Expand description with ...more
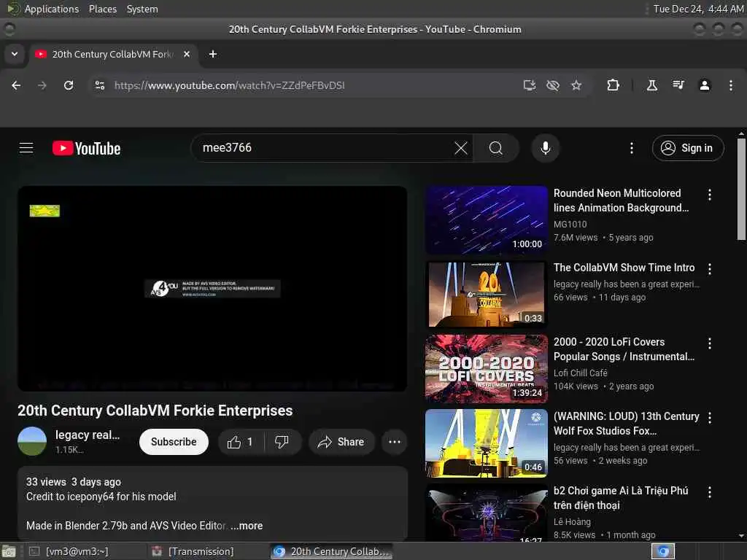 [x=247, y=526]
